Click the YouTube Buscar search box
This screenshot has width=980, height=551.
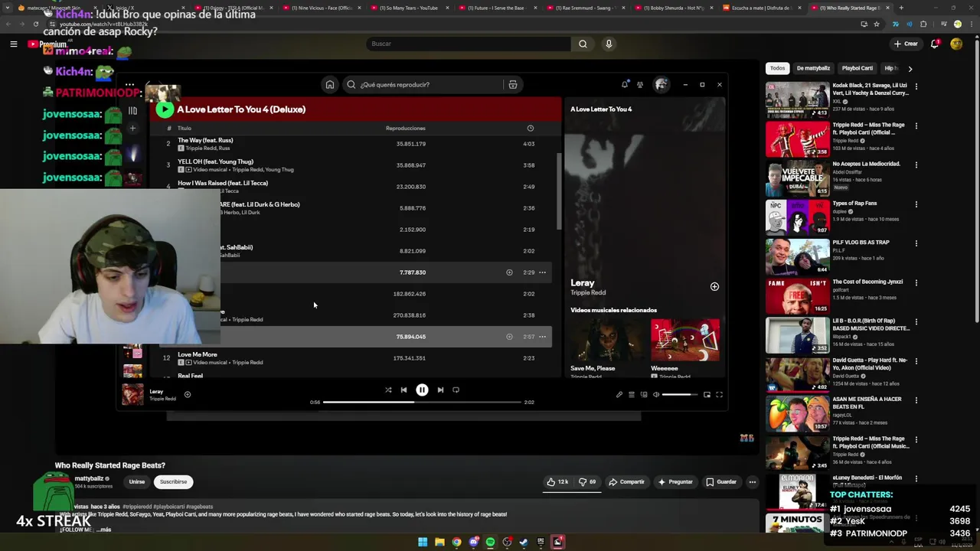[469, 44]
